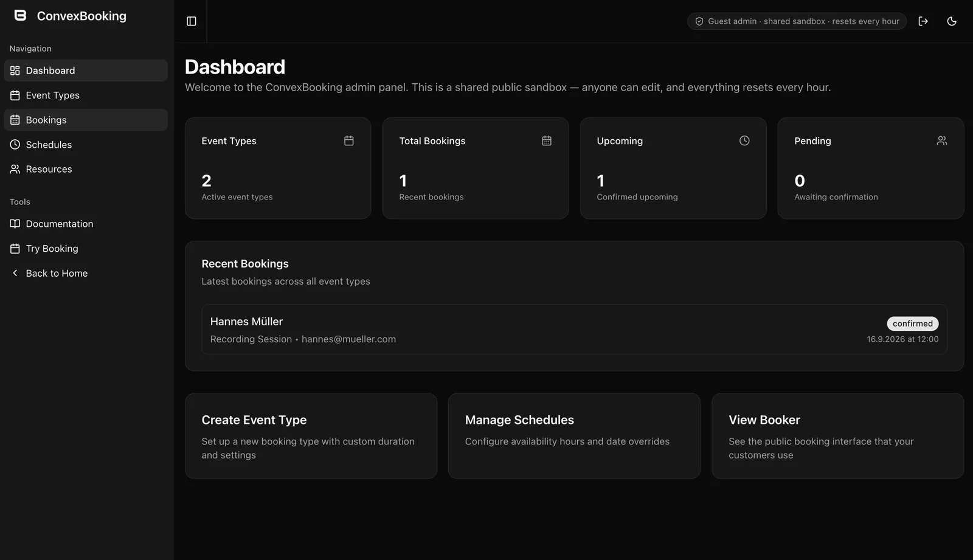
Task: Click the Documentation book icon
Action: (x=15, y=224)
